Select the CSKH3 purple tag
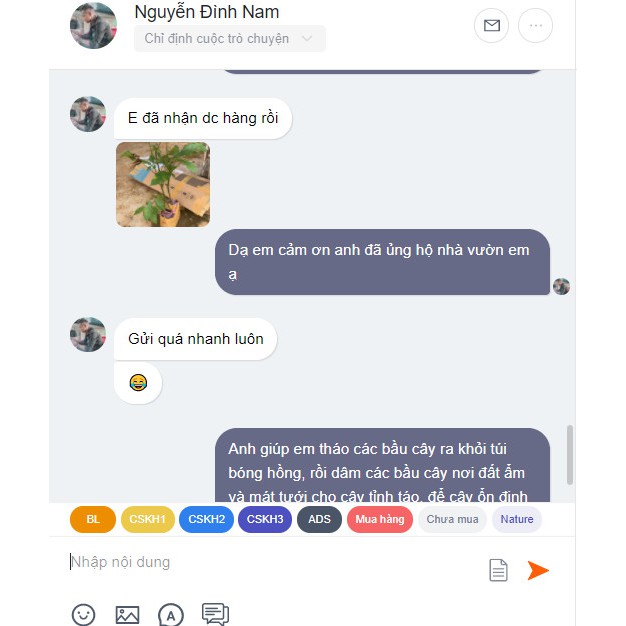626x626 pixels. (x=265, y=519)
